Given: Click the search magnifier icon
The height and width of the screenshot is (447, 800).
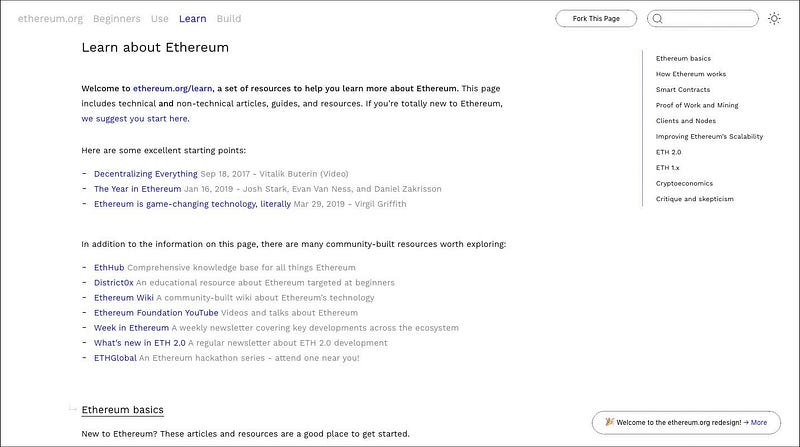Looking at the screenshot, I should pyautogui.click(x=658, y=18).
